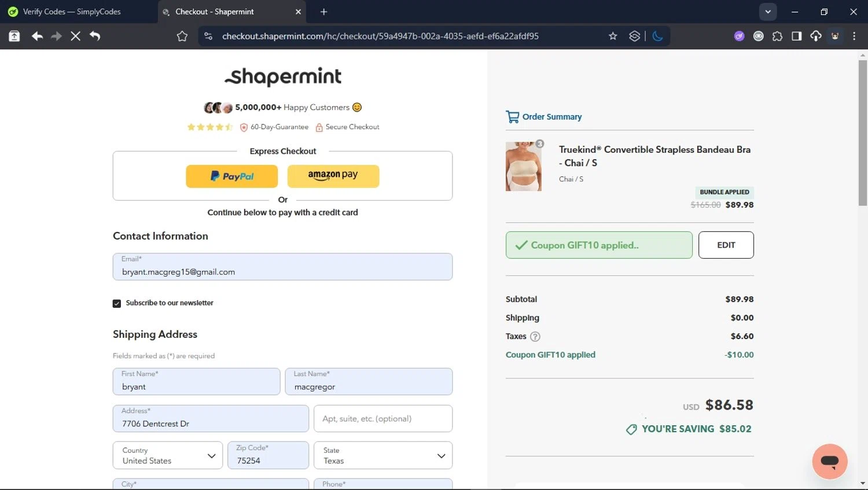Open site information icon in the address bar
The image size is (868, 490).
coord(208,36)
